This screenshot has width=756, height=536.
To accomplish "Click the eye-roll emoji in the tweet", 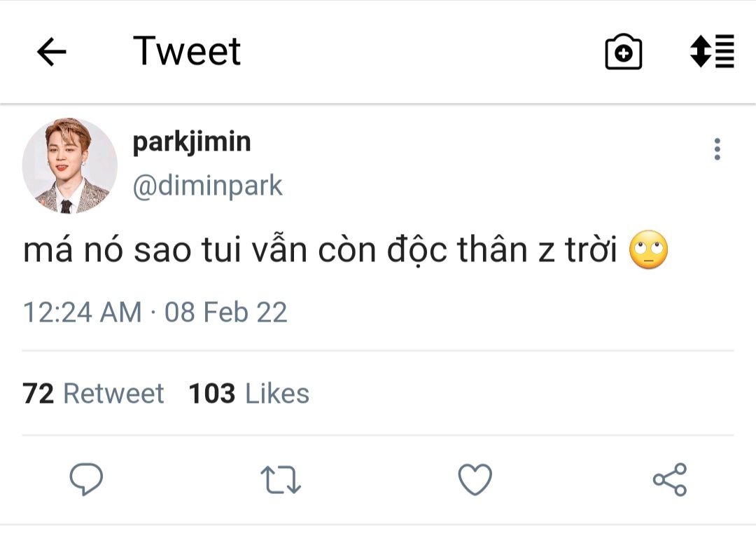I will [x=649, y=252].
